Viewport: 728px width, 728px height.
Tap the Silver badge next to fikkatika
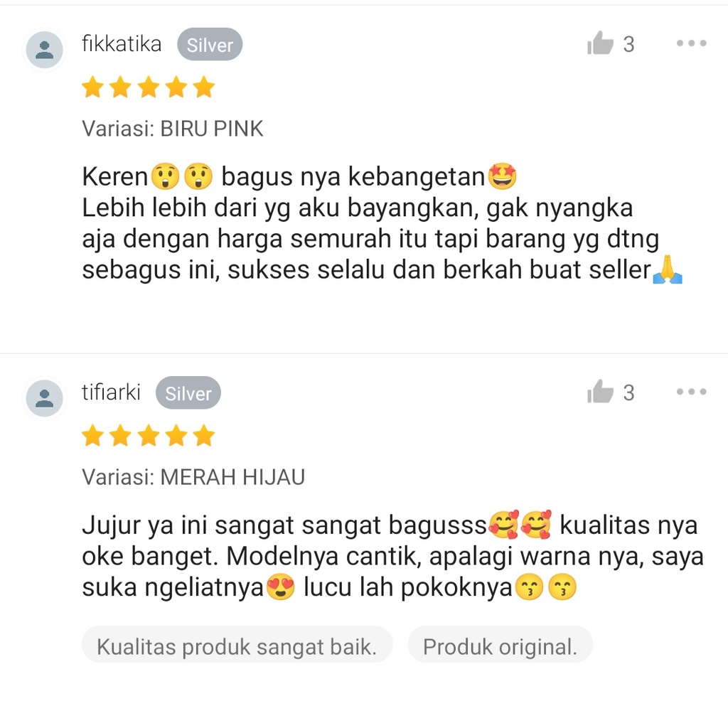point(210,45)
